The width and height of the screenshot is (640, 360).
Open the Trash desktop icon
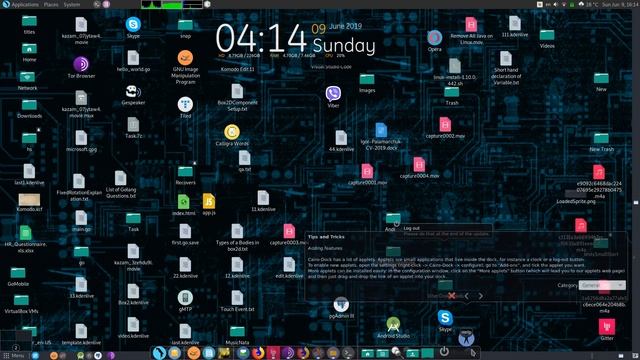tap(451, 92)
